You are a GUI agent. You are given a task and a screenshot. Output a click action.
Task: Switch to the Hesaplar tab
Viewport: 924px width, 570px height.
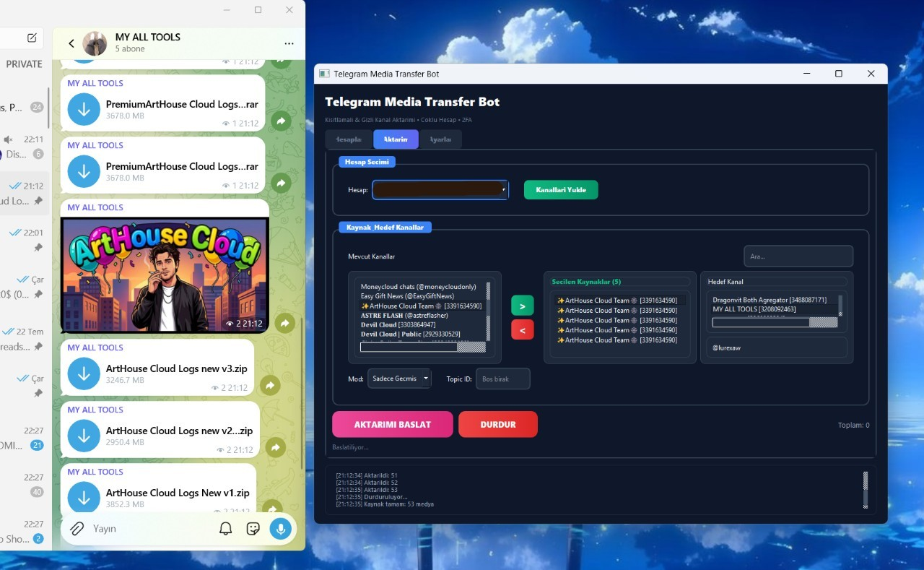point(349,139)
